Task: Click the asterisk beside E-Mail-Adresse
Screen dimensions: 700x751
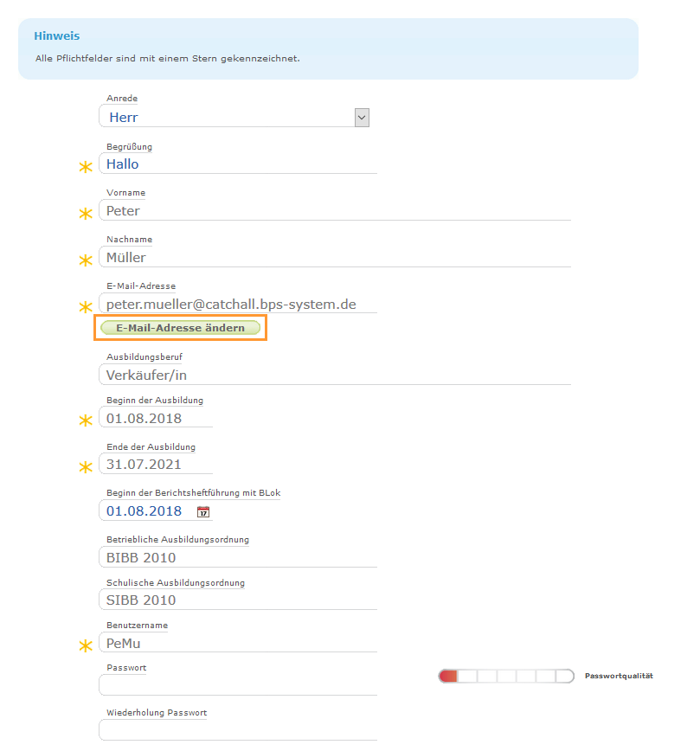Action: [86, 306]
